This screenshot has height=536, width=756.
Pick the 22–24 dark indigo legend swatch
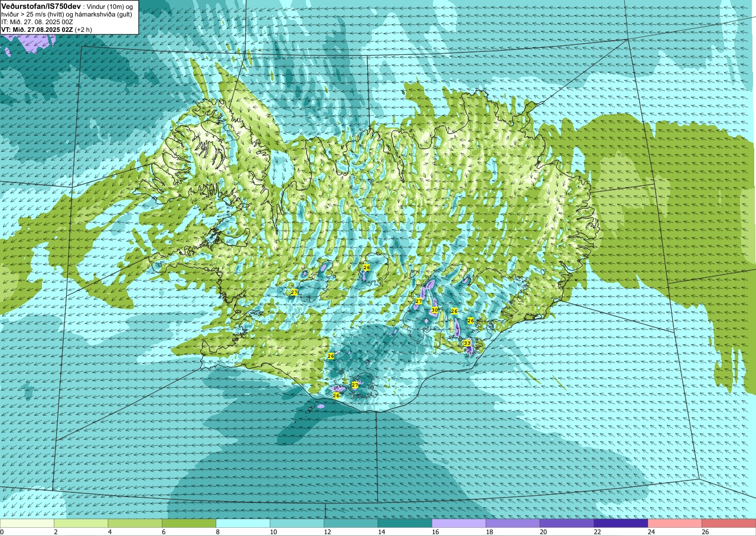[x=621, y=523]
